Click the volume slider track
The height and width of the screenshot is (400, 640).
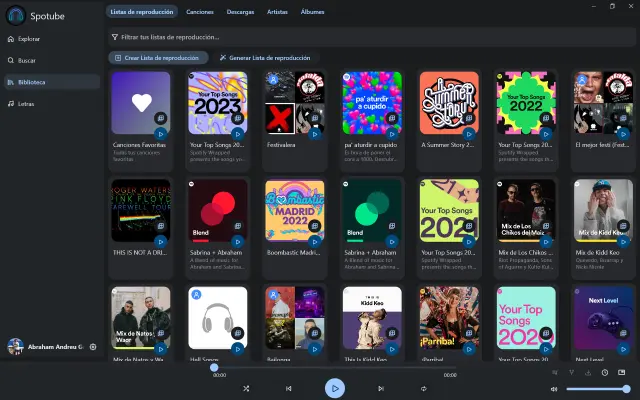(x=597, y=388)
